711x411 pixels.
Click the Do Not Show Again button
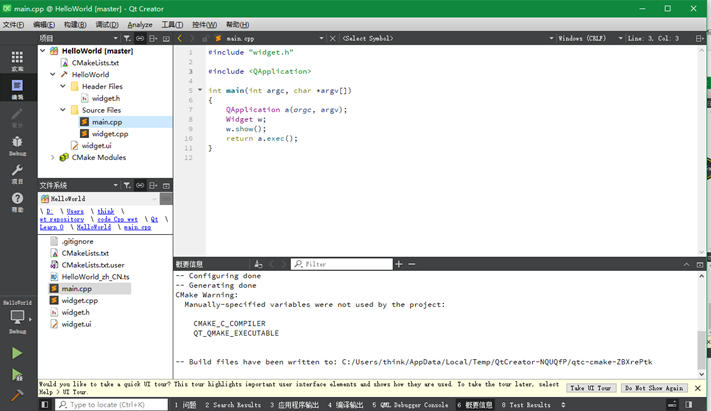[654, 388]
